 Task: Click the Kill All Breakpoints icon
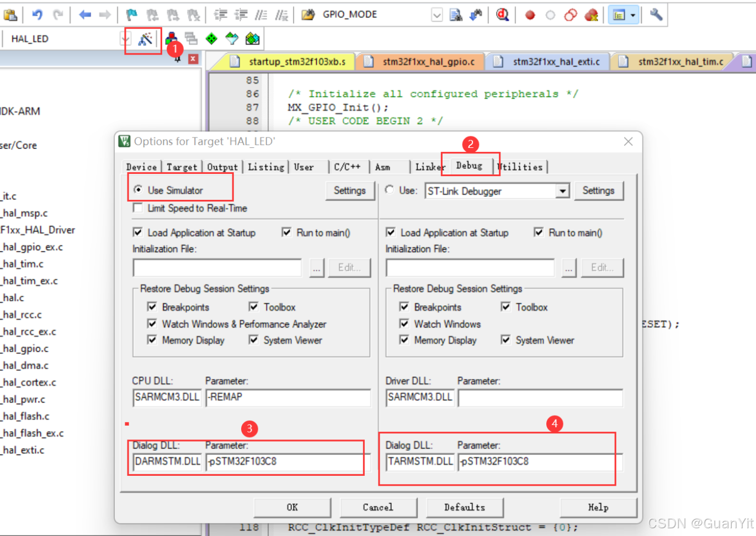[x=592, y=15]
